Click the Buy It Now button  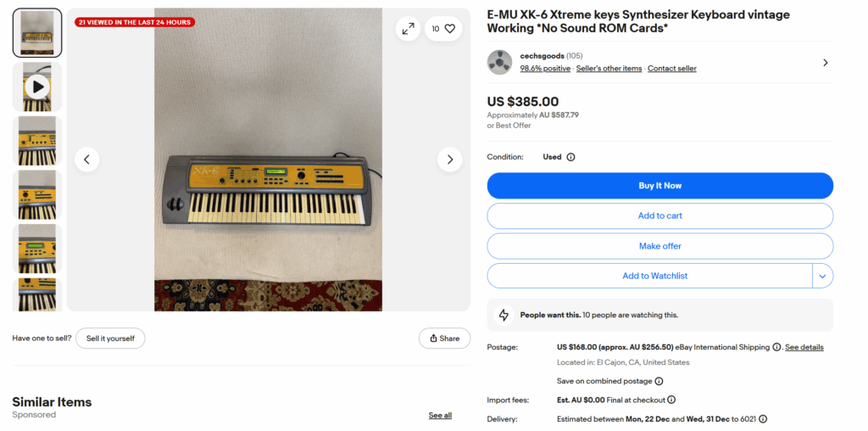(x=659, y=186)
